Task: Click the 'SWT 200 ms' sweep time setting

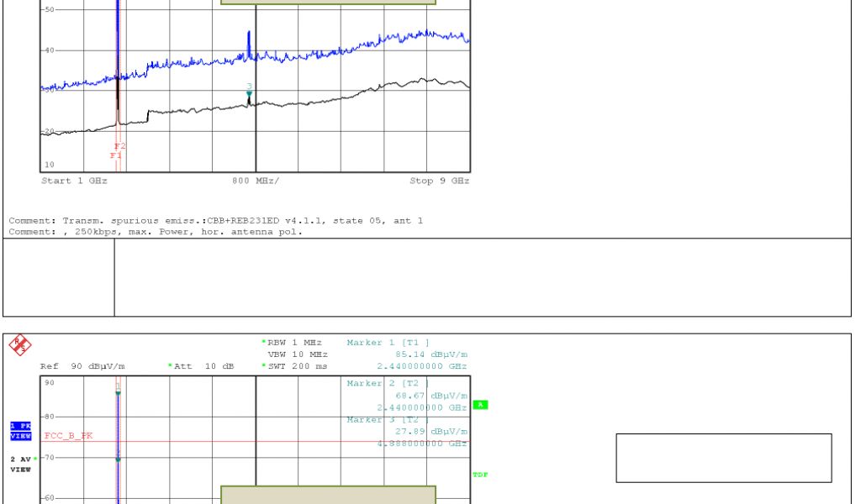Action: (x=296, y=366)
